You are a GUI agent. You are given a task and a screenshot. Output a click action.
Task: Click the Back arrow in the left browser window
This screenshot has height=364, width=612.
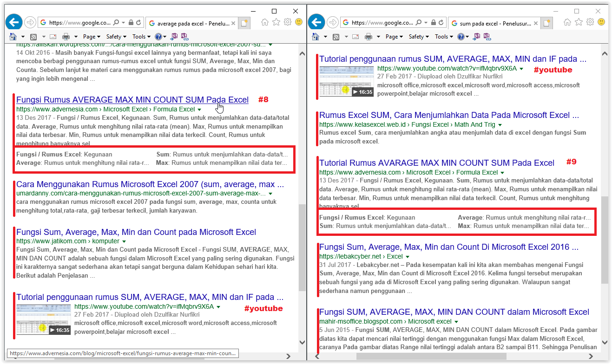[x=14, y=22]
